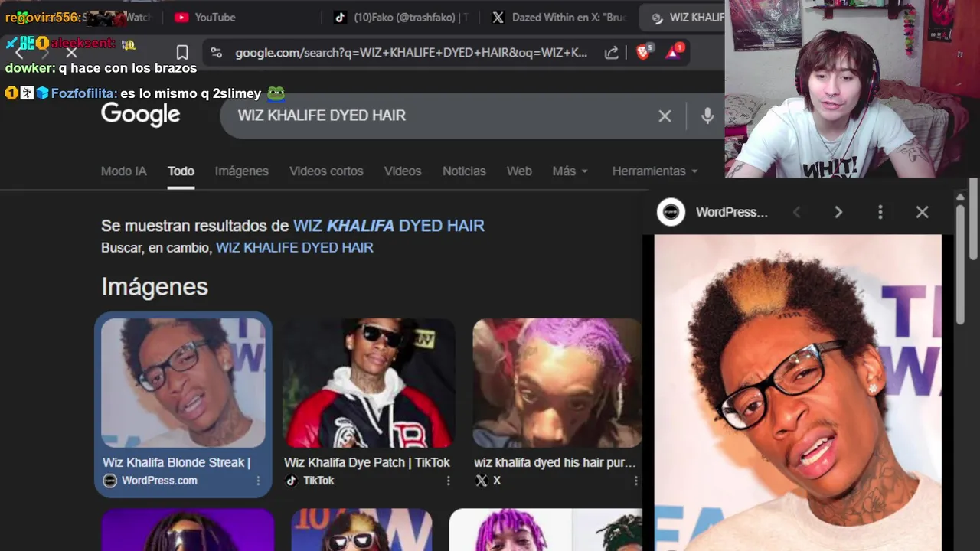Viewport: 980px width, 551px height.
Task: Open Wiz Khalifa Blonde Streak thumbnail
Action: coord(183,383)
